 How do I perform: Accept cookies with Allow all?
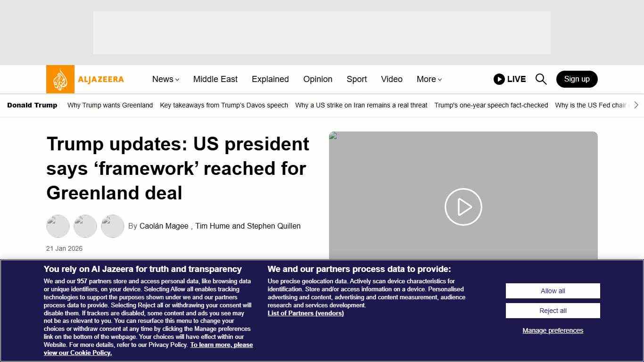pyautogui.click(x=553, y=291)
